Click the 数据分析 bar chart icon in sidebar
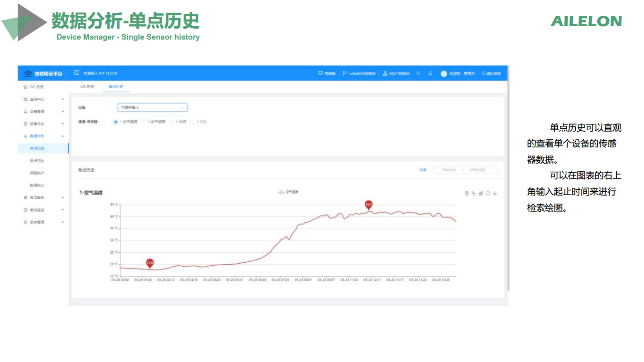This screenshot has height=362, width=644. click(25, 136)
